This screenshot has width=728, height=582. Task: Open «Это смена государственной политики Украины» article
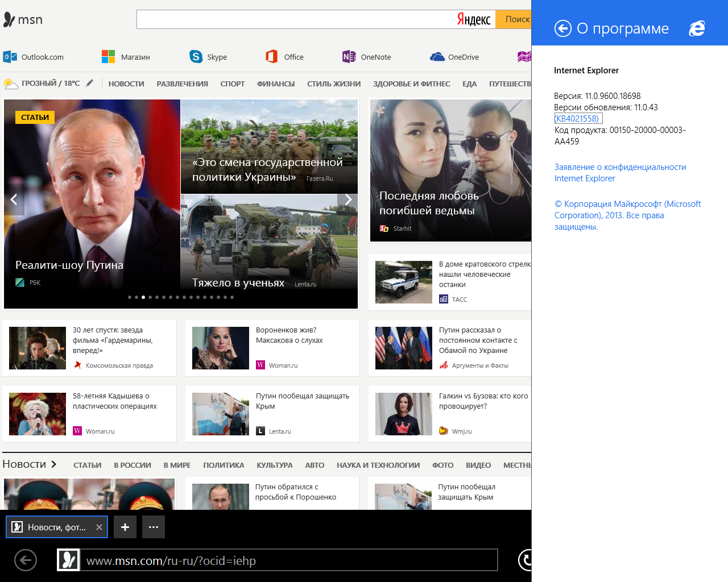[x=267, y=169]
